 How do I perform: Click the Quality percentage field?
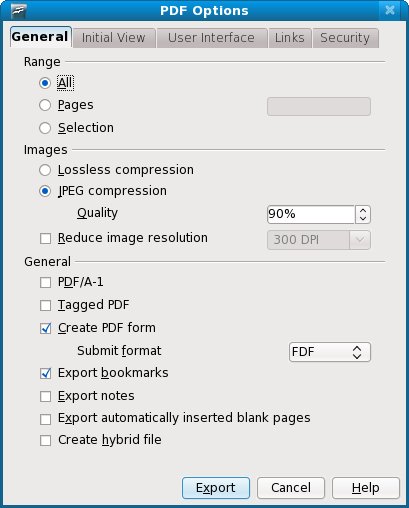click(311, 214)
